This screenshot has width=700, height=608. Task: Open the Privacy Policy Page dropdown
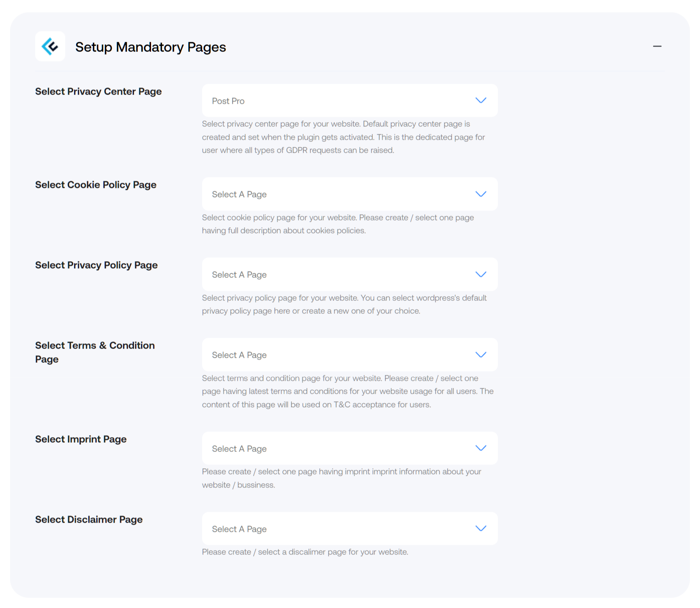click(x=350, y=274)
